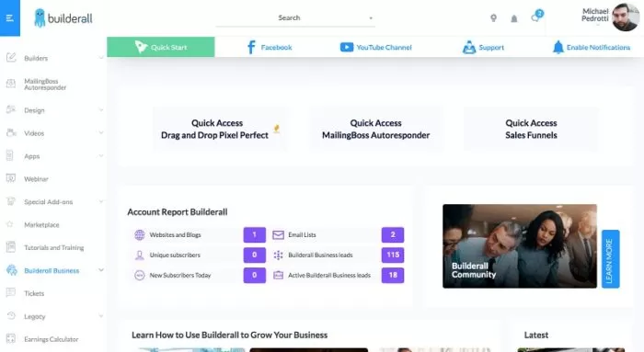Click the Michael Pedrotti name text
Viewport: 644px width, 352px height.
click(x=594, y=15)
